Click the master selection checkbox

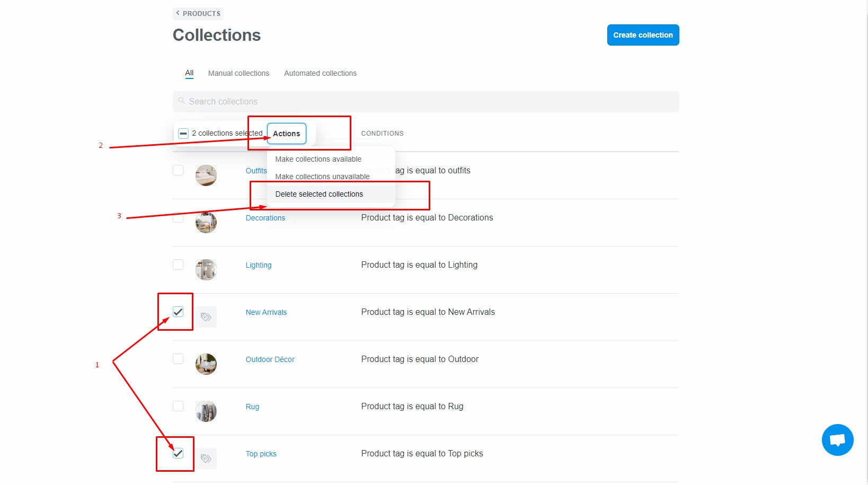click(x=183, y=133)
